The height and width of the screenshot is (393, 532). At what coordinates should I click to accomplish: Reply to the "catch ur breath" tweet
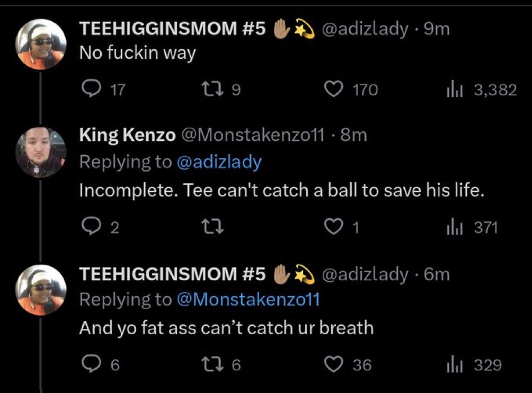tap(94, 364)
